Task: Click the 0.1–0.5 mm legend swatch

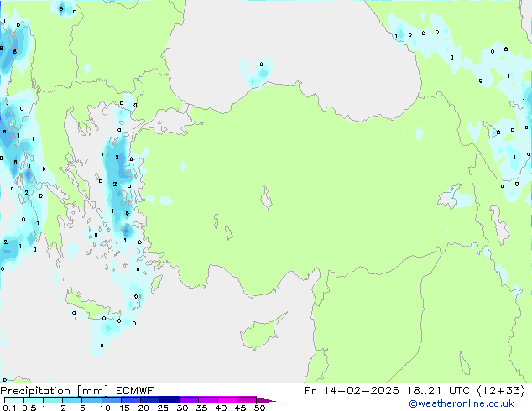Action: (14, 400)
